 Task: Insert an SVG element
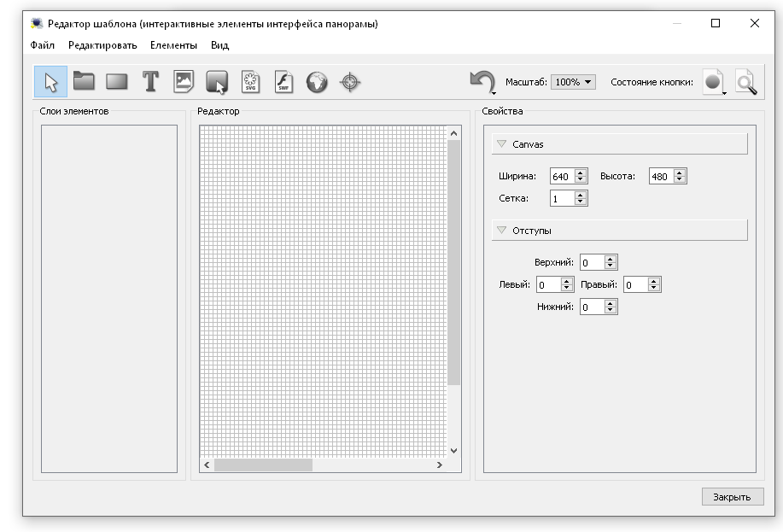(250, 82)
